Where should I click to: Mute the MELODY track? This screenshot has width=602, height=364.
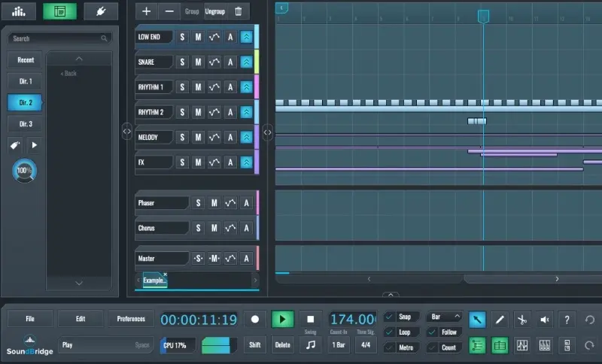(198, 138)
